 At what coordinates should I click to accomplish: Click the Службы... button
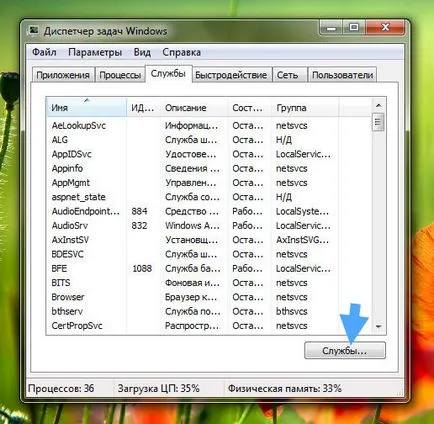[345, 351]
